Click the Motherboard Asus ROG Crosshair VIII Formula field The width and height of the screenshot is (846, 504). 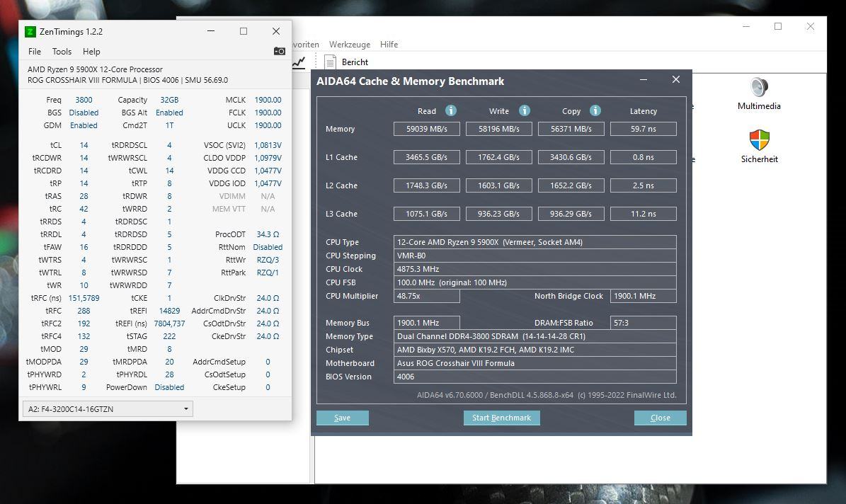click(x=535, y=363)
